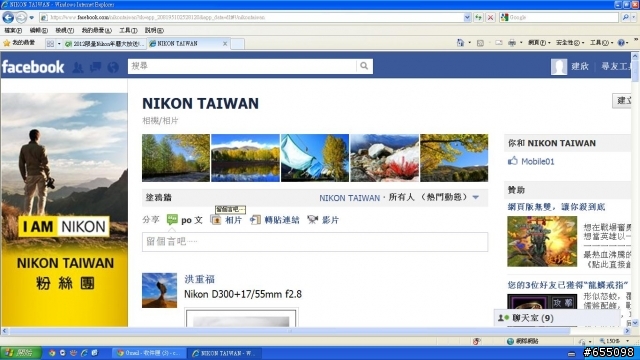Click the Home icon in command bar
640x360 pixels.
coord(460,42)
